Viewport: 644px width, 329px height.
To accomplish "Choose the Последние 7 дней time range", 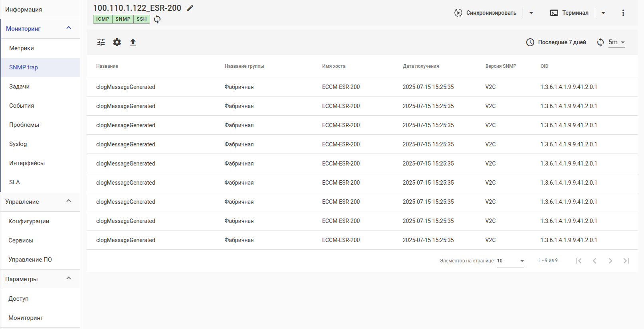I will tap(556, 42).
